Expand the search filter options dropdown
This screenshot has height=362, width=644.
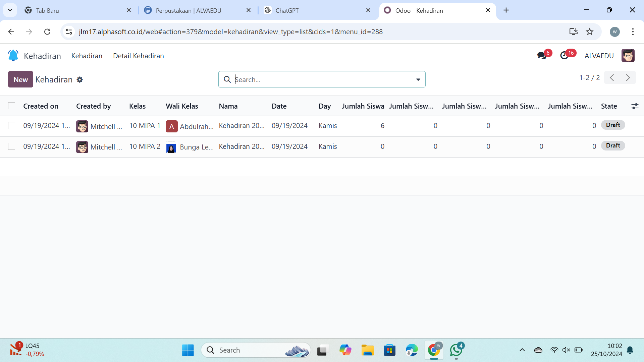pos(418,79)
